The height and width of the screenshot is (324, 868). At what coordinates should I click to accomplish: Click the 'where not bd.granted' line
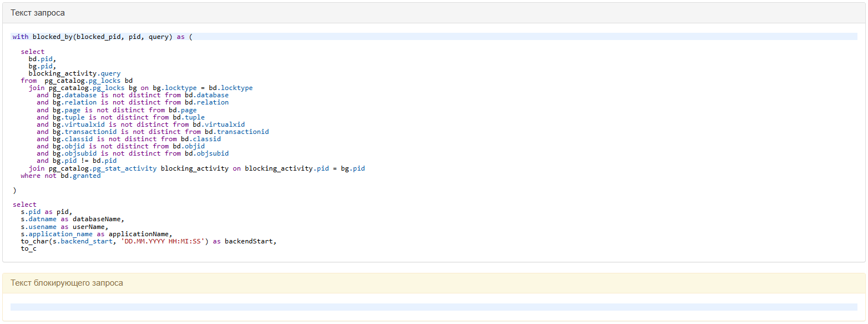(60, 176)
